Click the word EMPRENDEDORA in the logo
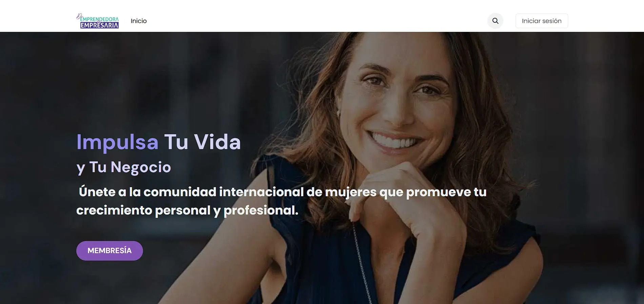644x304 pixels. pos(99,19)
